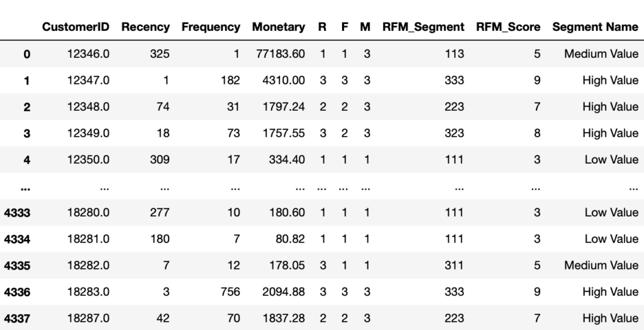Click Low Value in row 4
This screenshot has height=330, width=644.
click(611, 160)
